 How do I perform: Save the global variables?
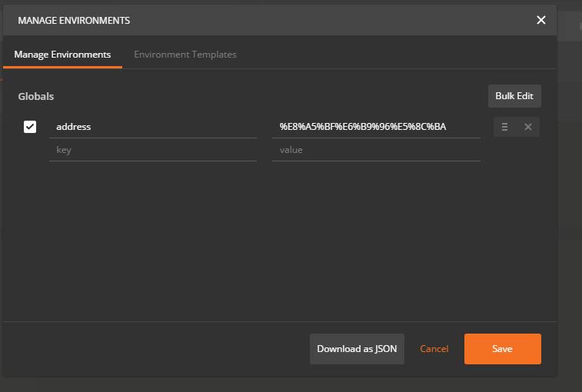[x=502, y=348]
